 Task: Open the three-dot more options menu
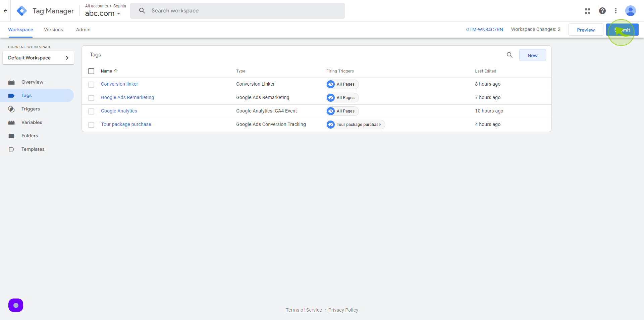click(616, 11)
